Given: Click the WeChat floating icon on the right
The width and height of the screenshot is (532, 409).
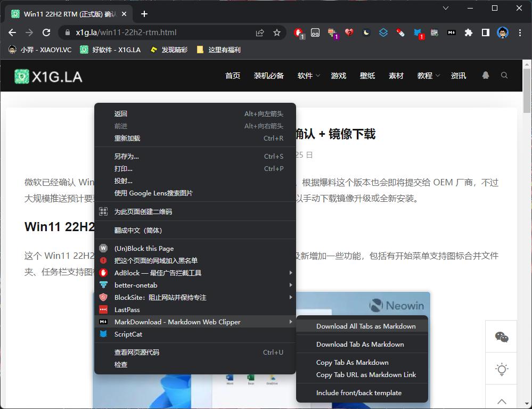Looking at the screenshot, I should pos(501,336).
